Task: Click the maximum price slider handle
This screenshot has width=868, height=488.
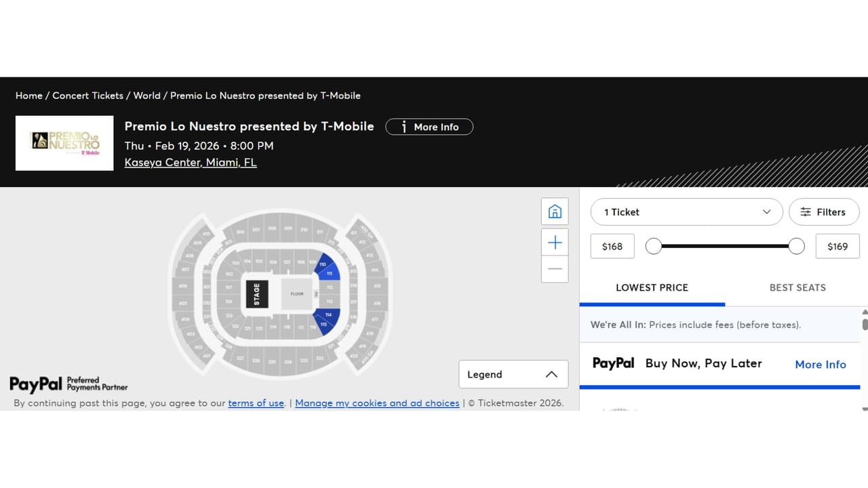Action: tap(797, 246)
